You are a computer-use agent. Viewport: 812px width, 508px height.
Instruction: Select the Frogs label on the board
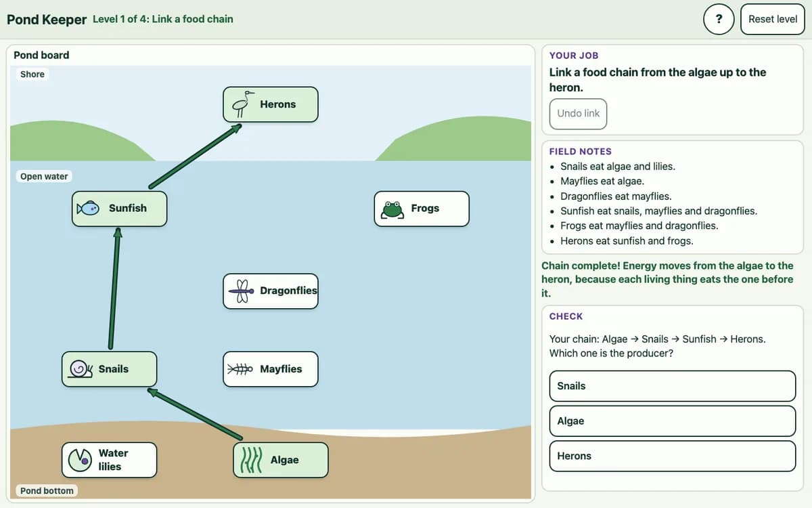[425, 208]
